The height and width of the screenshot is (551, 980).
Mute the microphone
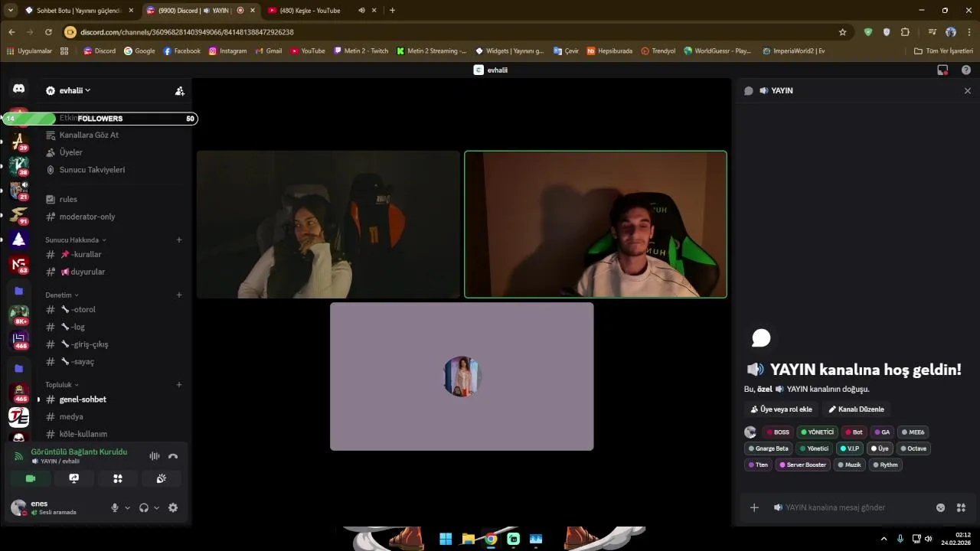[115, 507]
